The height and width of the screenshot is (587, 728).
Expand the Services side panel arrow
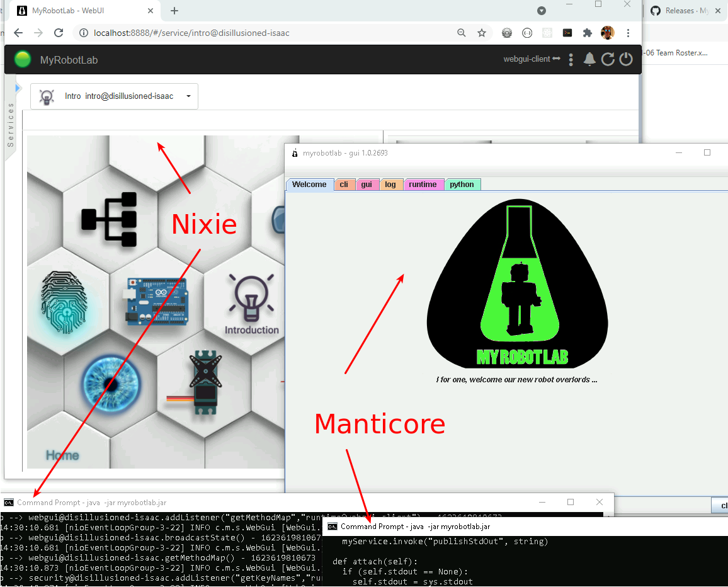click(x=18, y=88)
